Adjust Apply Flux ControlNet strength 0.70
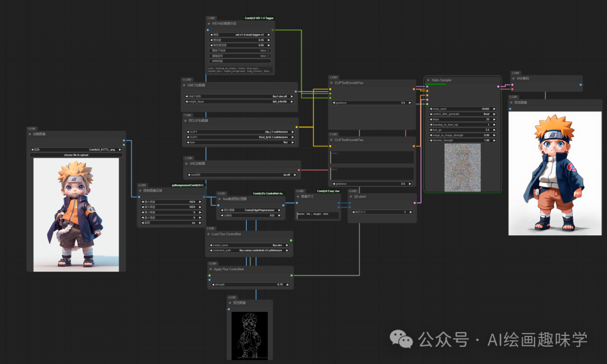The width and height of the screenshot is (607, 364). 251,284
